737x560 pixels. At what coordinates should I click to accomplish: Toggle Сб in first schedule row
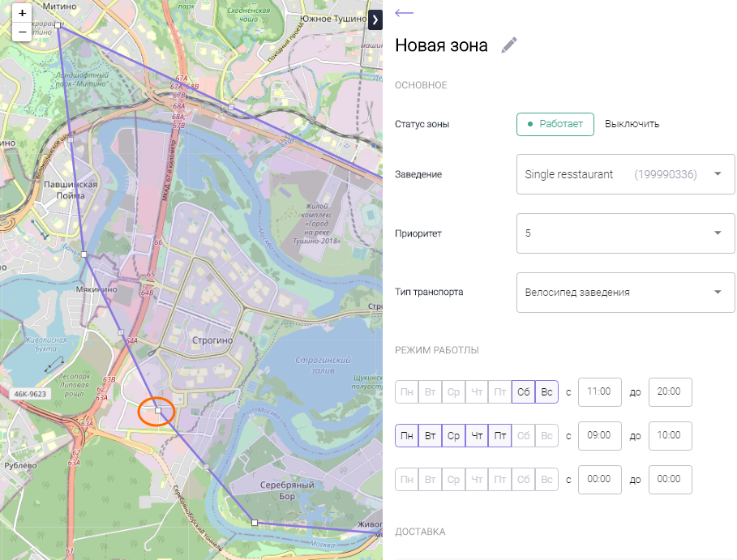coord(523,392)
